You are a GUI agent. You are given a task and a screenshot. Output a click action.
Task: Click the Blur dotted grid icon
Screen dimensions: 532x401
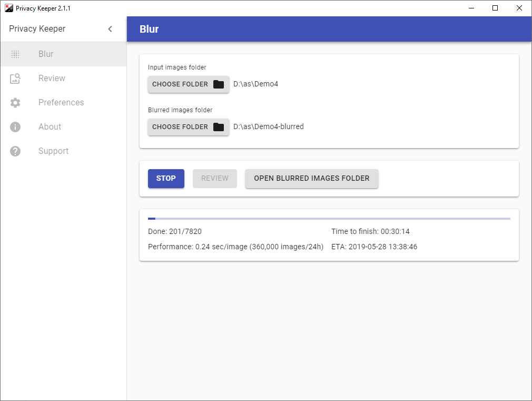(15, 54)
